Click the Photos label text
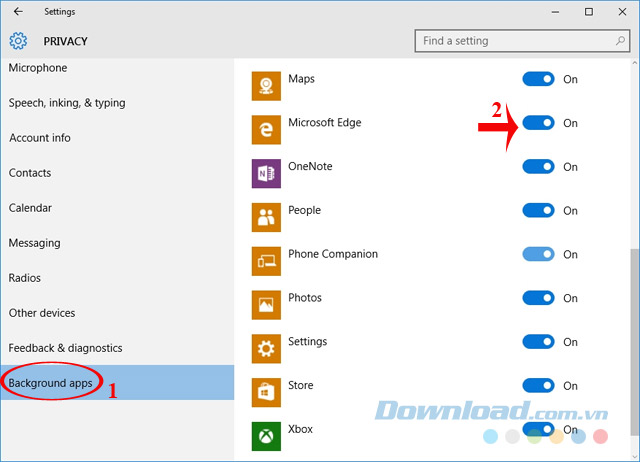The width and height of the screenshot is (640, 462). (305, 298)
